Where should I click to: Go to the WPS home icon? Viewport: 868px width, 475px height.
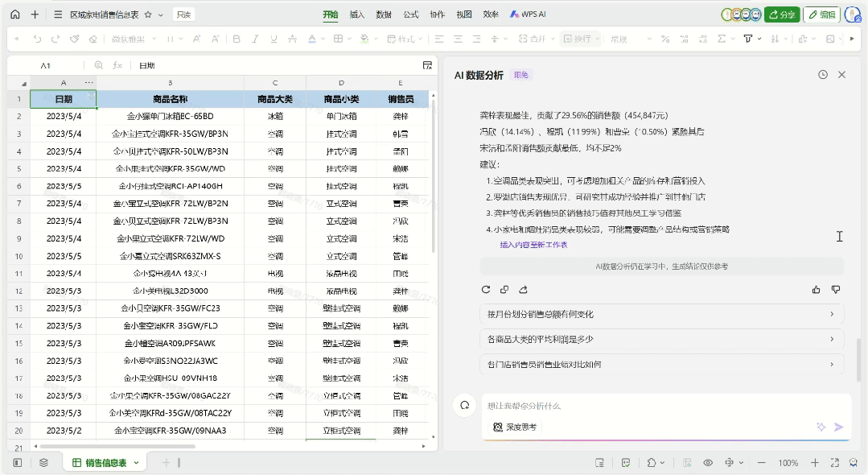[15, 14]
